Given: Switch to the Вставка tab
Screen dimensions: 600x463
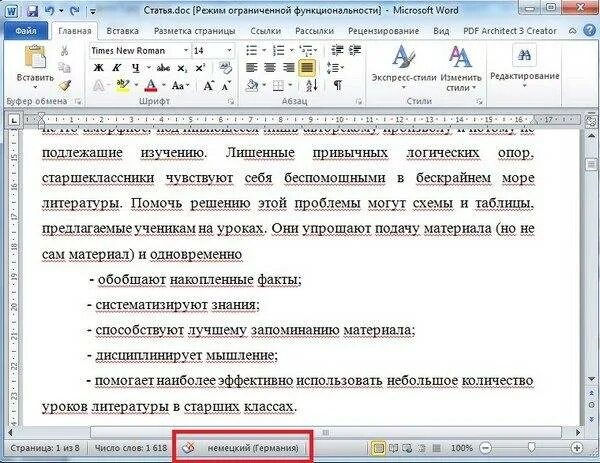Looking at the screenshot, I should point(122,31).
